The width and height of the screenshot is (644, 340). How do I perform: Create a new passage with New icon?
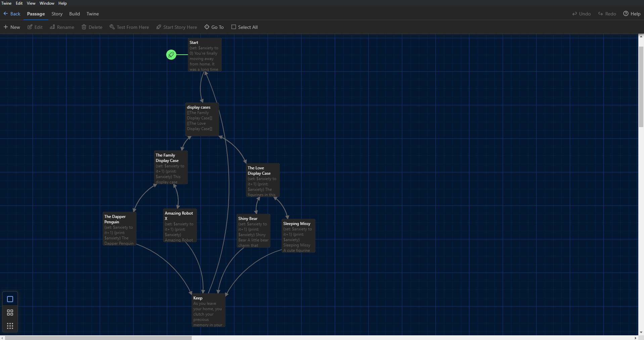coord(5,27)
